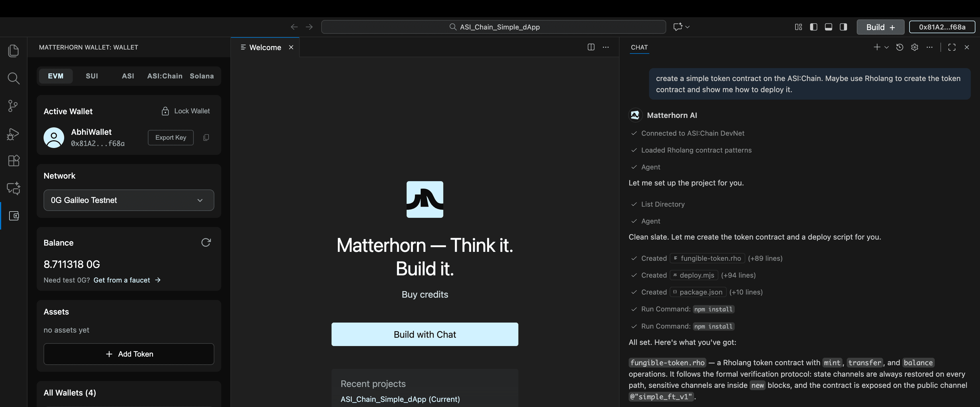Viewport: 980px width, 407px height.
Task: Click the 8.711318 0G balance value
Action: [72, 264]
